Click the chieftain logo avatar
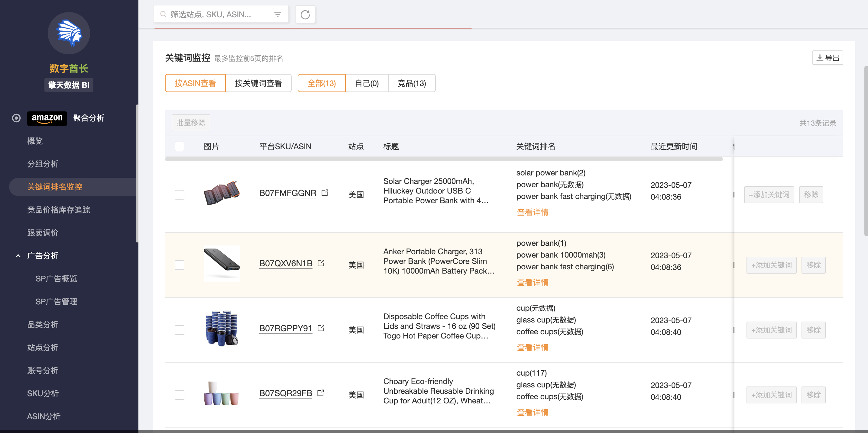The height and width of the screenshot is (433, 868). [x=69, y=33]
